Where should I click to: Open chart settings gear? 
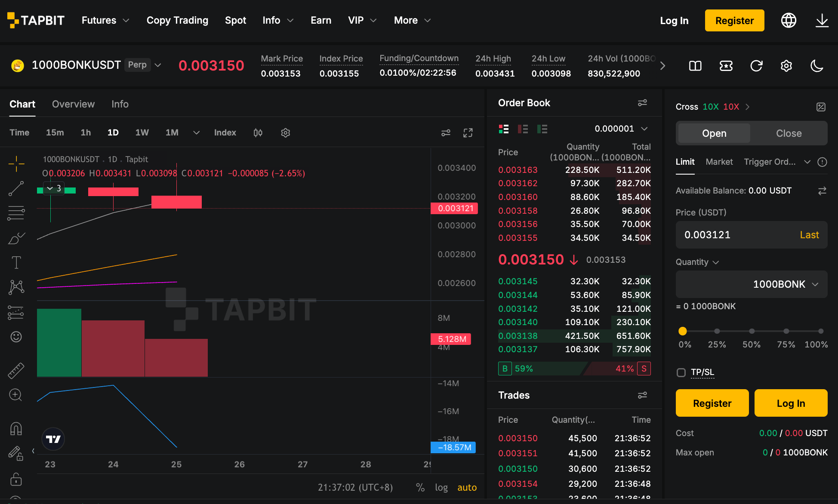click(285, 133)
